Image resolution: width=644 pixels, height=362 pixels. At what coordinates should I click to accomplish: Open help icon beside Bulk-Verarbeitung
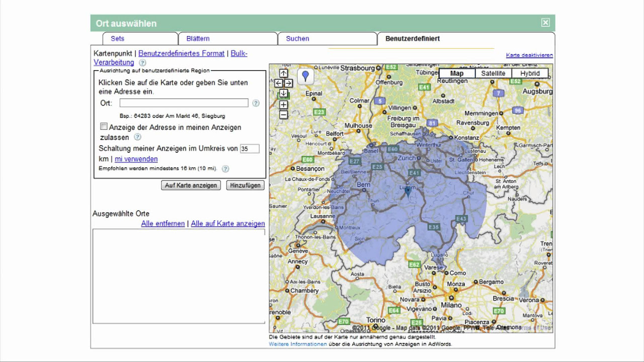(x=142, y=63)
